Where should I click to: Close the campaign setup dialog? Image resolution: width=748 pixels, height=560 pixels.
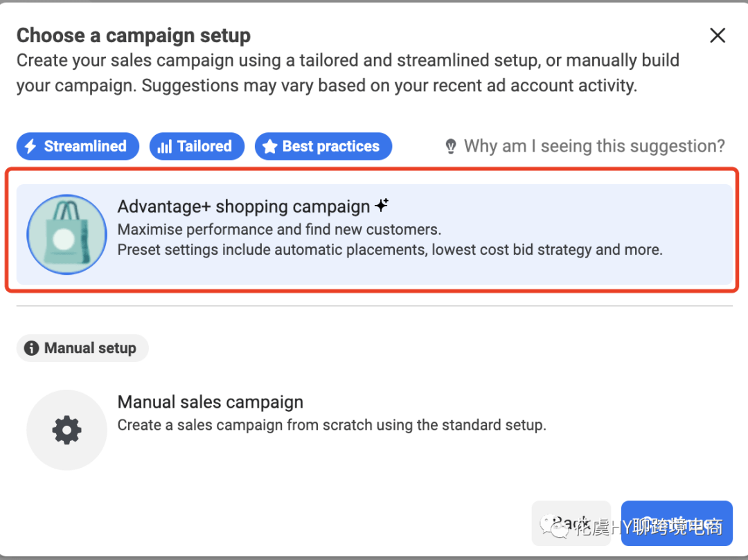(717, 35)
